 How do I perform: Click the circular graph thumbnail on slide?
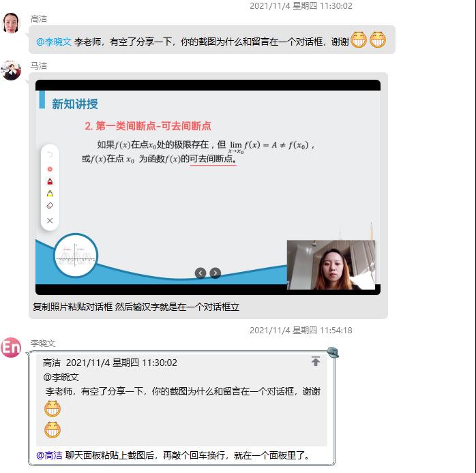click(76, 255)
